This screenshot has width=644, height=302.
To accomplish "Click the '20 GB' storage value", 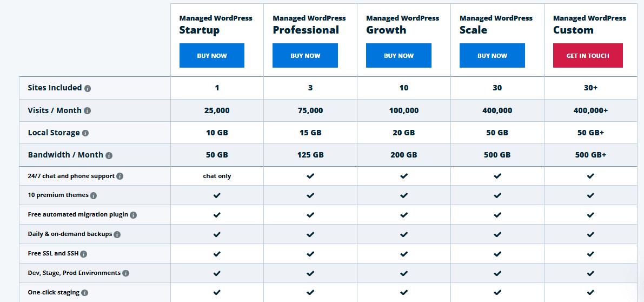I will pyautogui.click(x=404, y=133).
